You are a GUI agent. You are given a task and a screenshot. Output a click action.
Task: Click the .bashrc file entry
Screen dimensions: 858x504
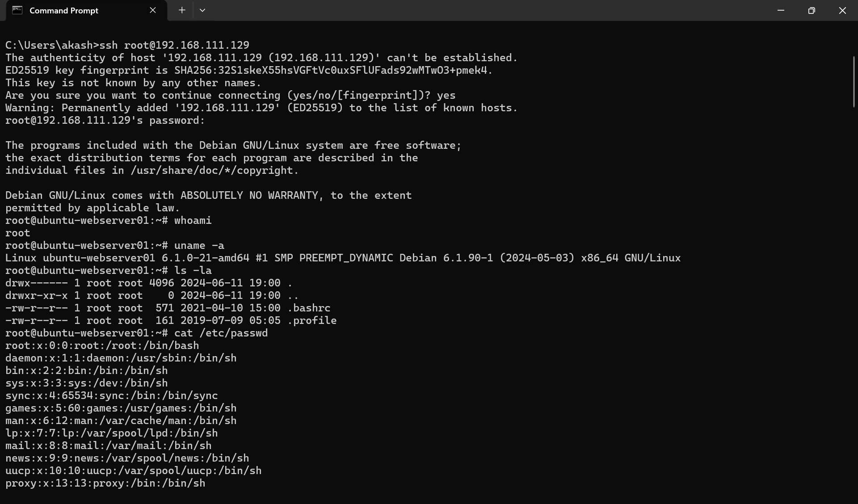coord(168,308)
